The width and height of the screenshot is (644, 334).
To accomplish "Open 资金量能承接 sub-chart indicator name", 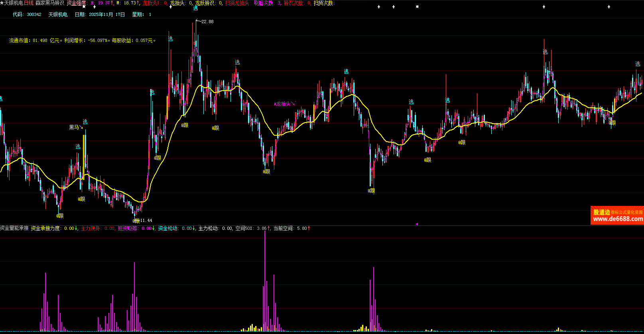I will point(14,228).
